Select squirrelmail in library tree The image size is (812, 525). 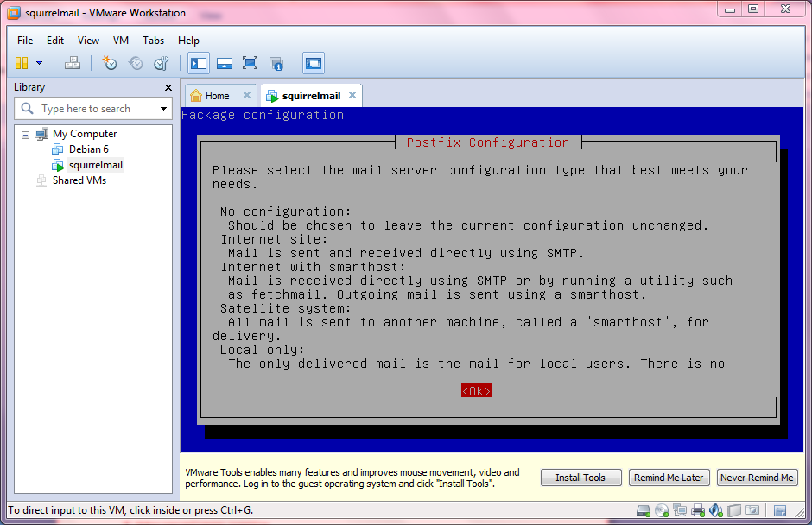(x=95, y=165)
